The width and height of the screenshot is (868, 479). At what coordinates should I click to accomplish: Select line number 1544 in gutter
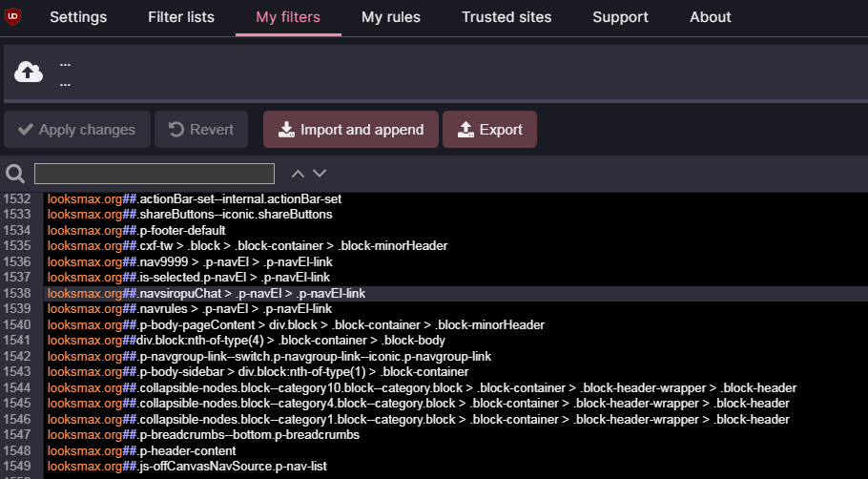coord(16,387)
